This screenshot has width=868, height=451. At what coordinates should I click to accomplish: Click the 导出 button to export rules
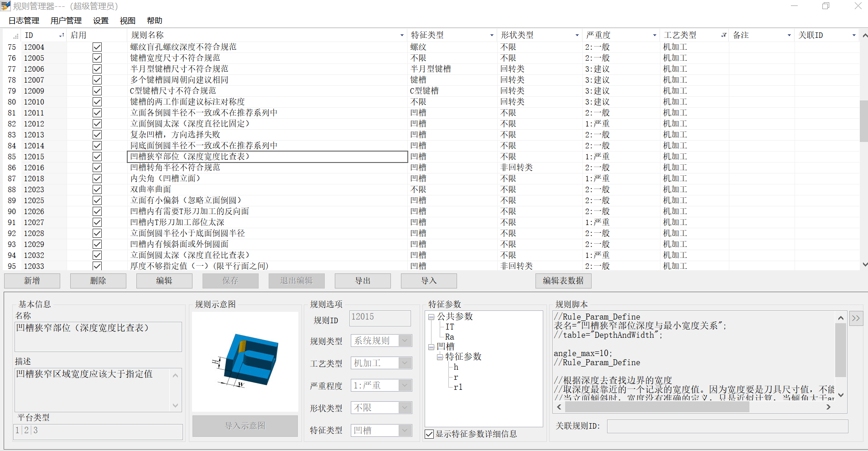pyautogui.click(x=363, y=280)
